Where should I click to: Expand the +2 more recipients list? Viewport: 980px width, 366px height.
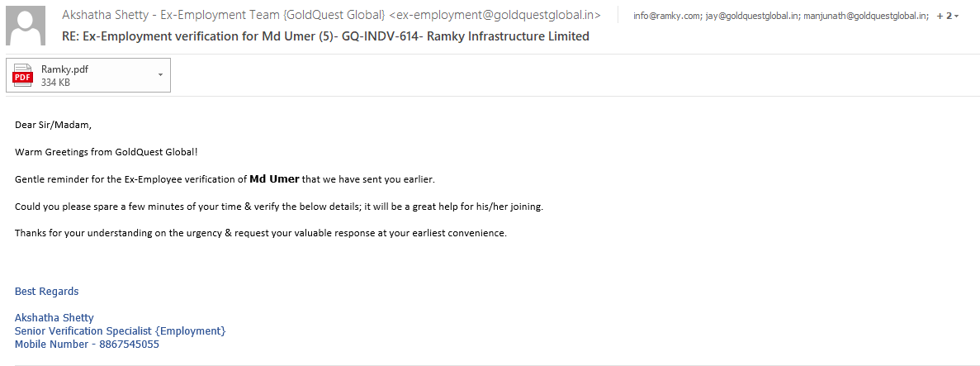947,16
